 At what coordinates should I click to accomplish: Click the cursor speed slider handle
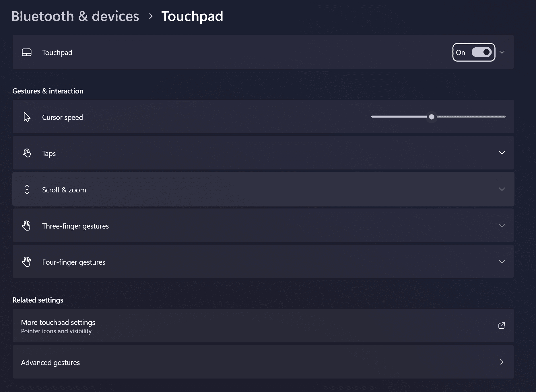pyautogui.click(x=432, y=117)
